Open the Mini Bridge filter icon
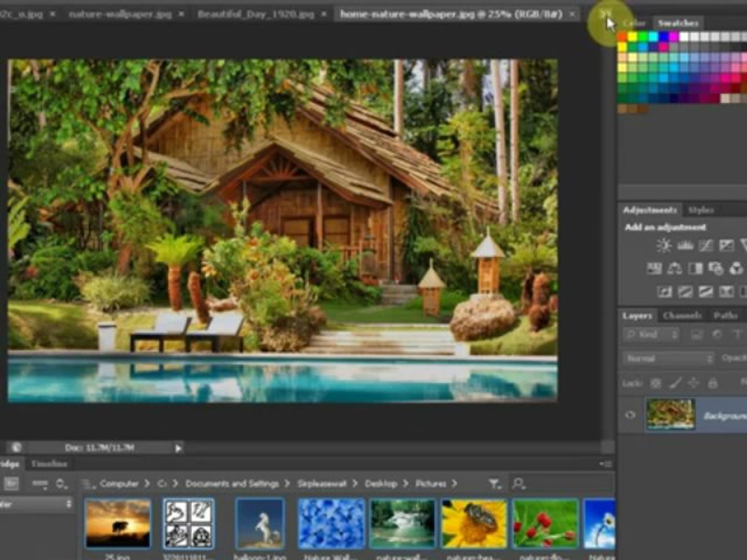The image size is (747, 560). tap(495, 484)
